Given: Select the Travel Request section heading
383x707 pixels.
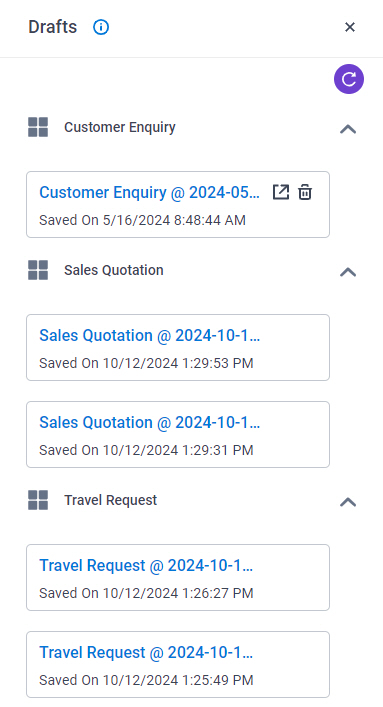Looking at the screenshot, I should [x=111, y=500].
